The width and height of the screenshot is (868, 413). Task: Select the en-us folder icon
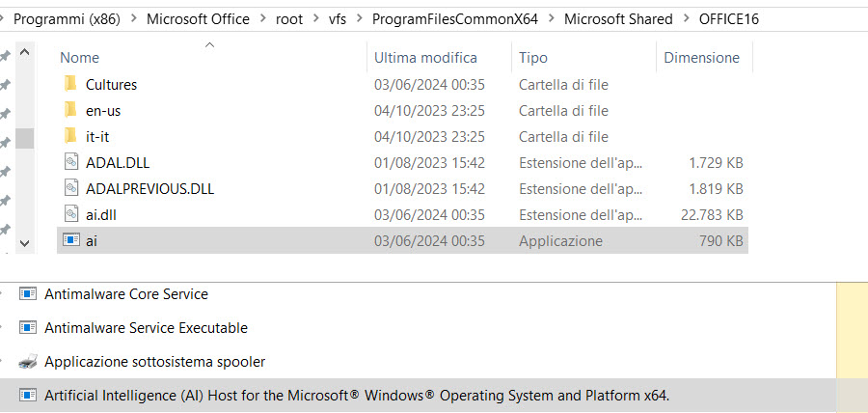[69, 111]
